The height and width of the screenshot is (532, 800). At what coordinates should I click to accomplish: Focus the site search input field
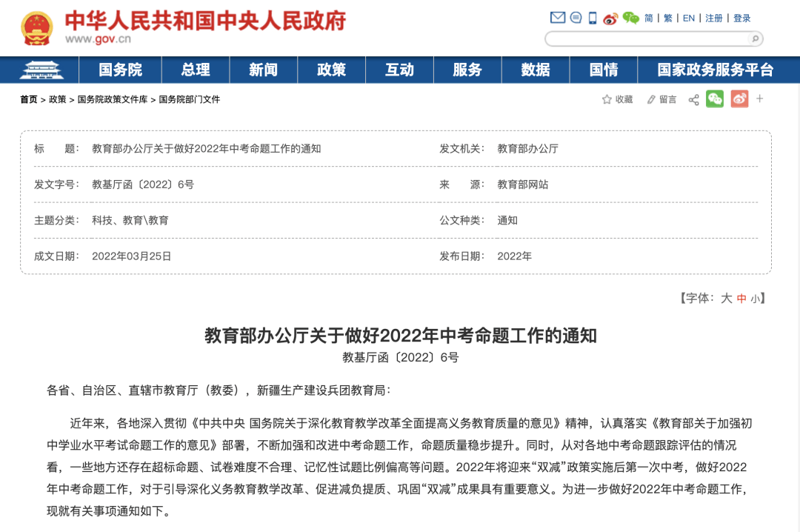coord(648,39)
